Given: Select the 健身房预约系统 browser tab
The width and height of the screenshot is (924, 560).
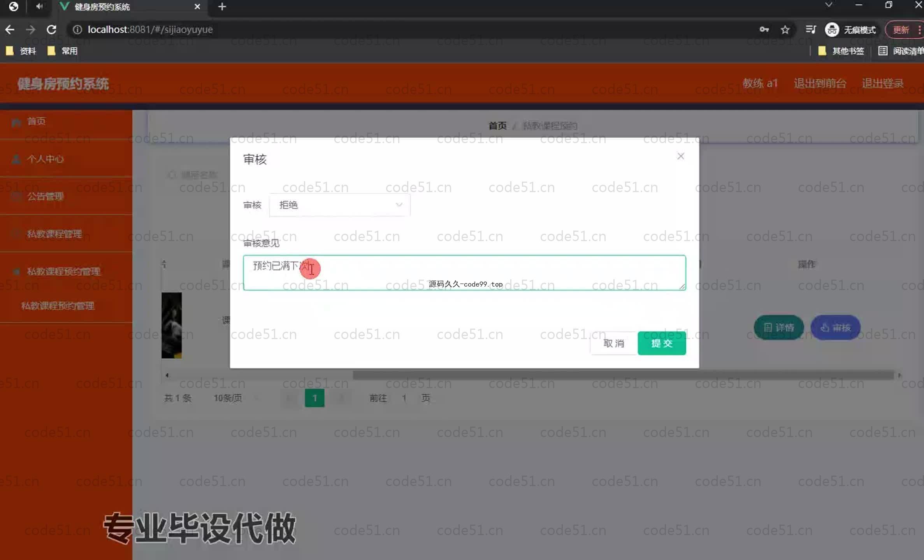Looking at the screenshot, I should click(x=130, y=7).
